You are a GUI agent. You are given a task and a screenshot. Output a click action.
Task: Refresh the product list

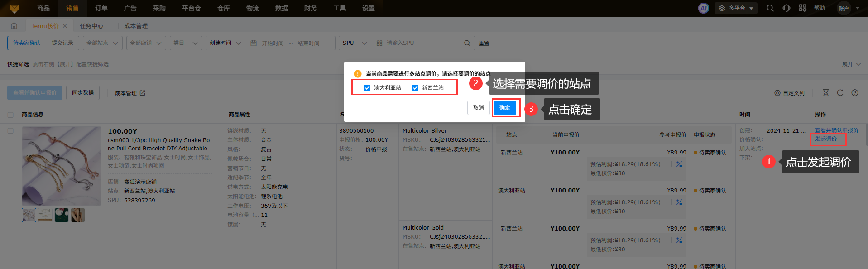[840, 93]
